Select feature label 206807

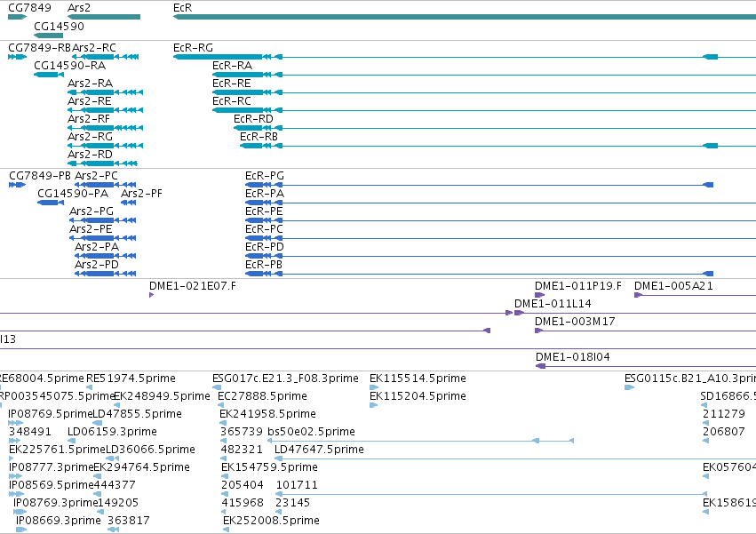(x=724, y=433)
